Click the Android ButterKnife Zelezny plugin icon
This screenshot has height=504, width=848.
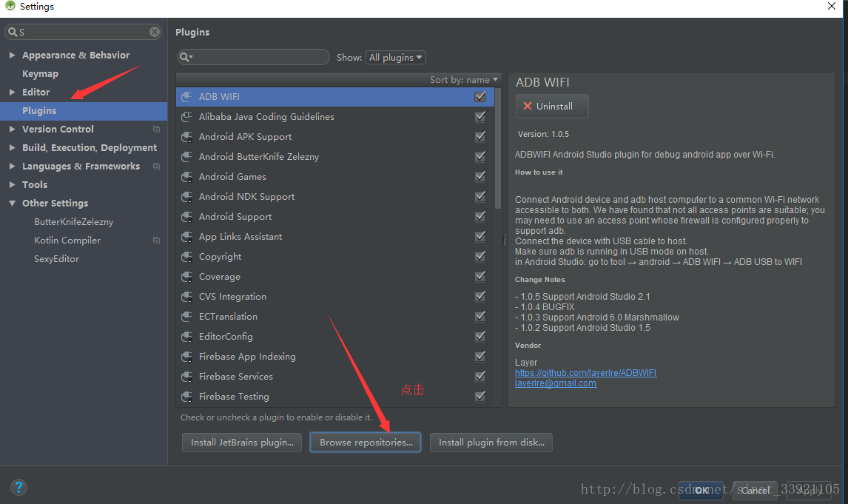click(x=186, y=157)
